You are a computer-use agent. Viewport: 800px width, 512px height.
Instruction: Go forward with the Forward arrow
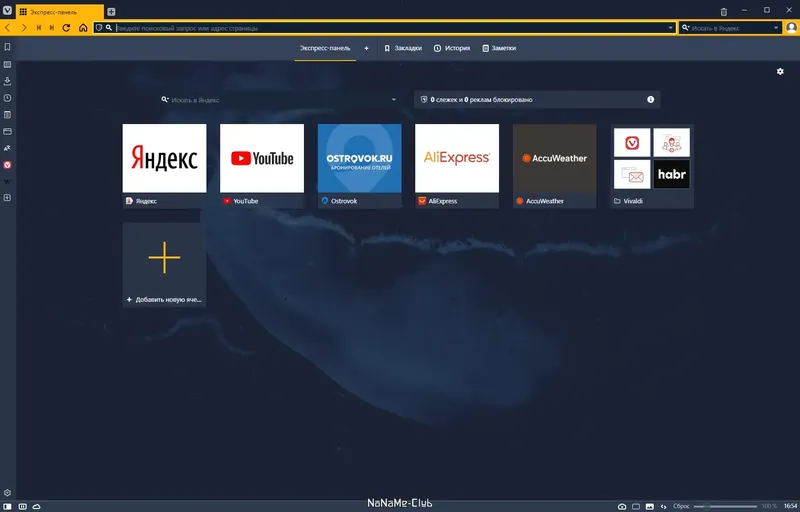point(23,28)
